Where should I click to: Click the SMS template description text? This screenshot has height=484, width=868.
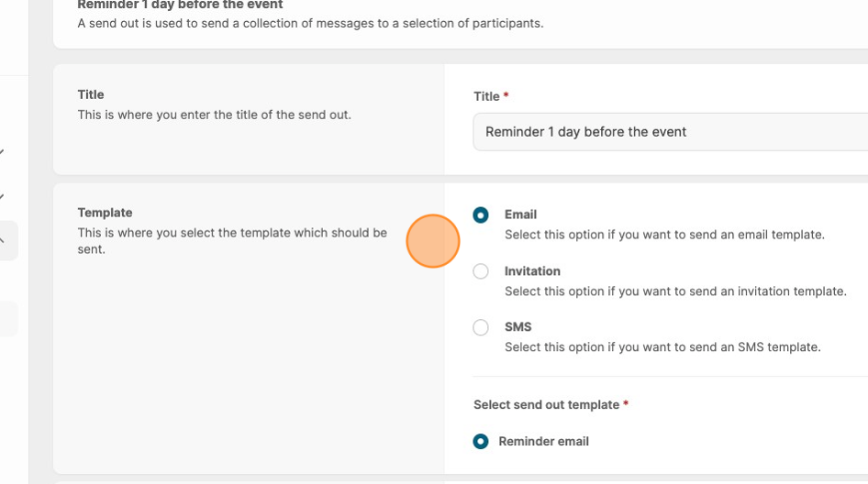point(662,347)
